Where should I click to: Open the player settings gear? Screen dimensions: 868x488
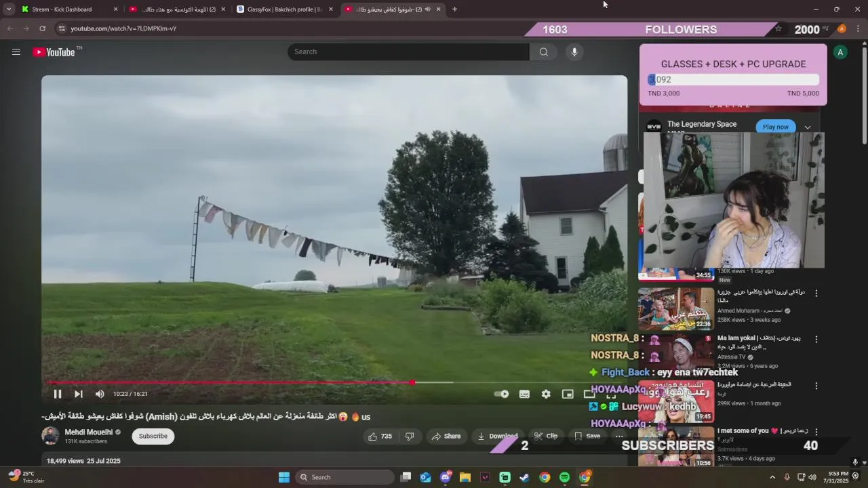pyautogui.click(x=546, y=394)
